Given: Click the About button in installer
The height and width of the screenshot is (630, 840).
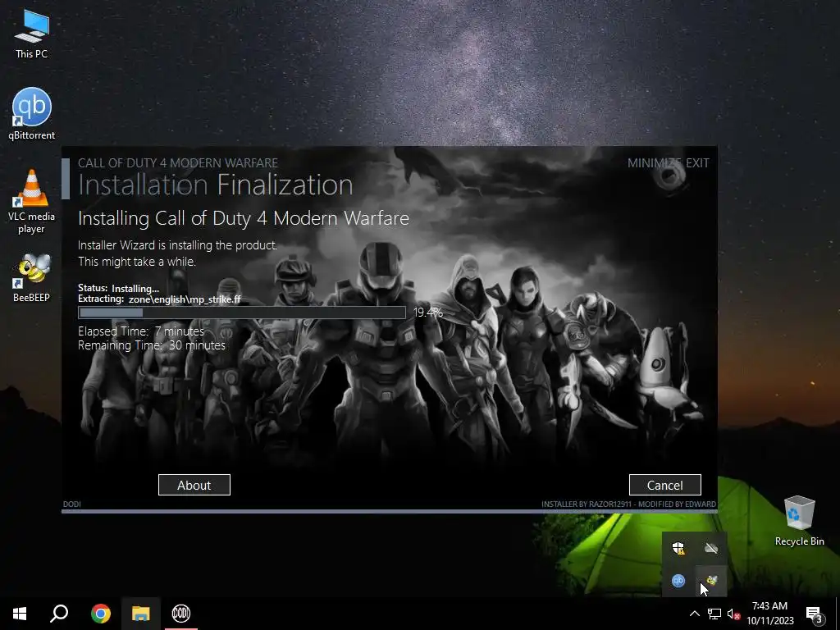Looking at the screenshot, I should (194, 485).
